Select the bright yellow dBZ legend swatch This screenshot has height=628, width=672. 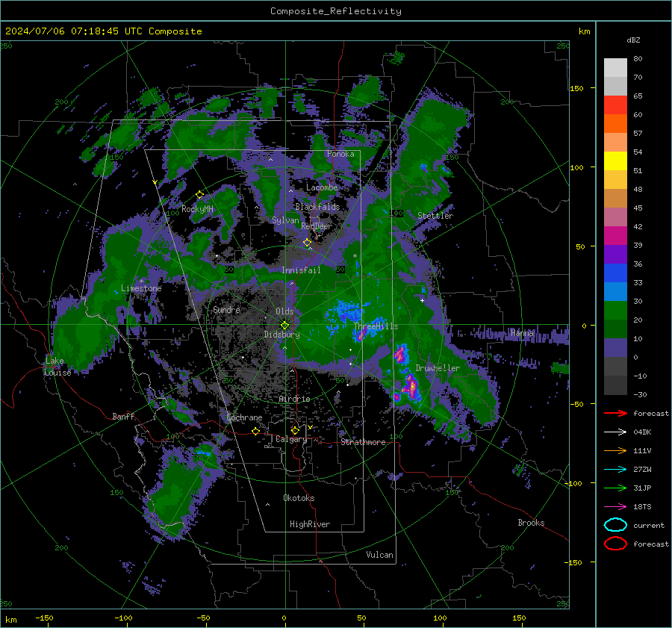tap(615, 161)
